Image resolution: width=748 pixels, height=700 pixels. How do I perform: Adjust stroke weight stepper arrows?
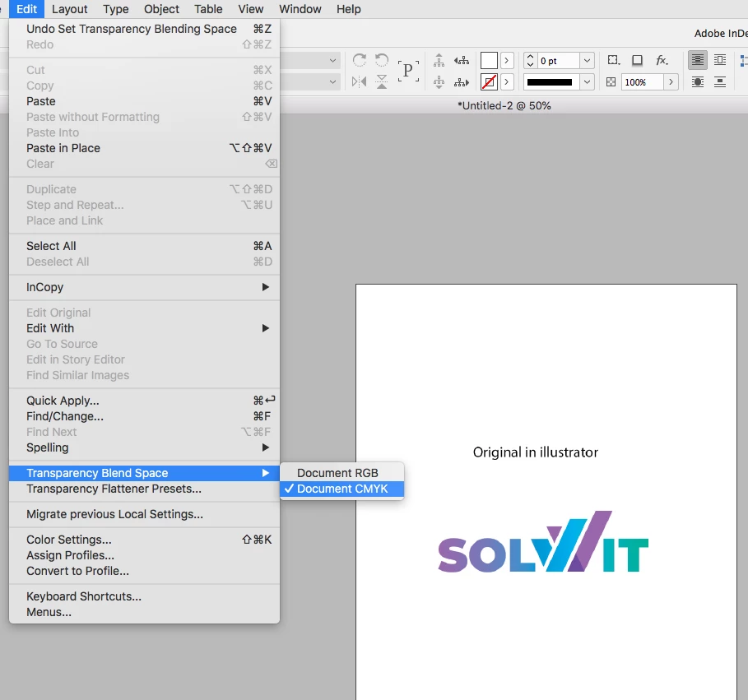530,61
